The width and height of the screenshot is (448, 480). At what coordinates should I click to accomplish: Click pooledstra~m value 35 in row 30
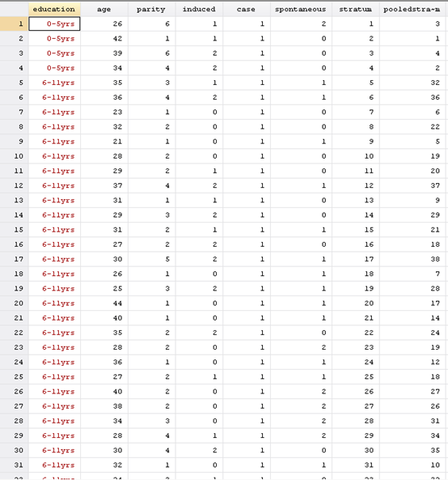tap(412, 450)
